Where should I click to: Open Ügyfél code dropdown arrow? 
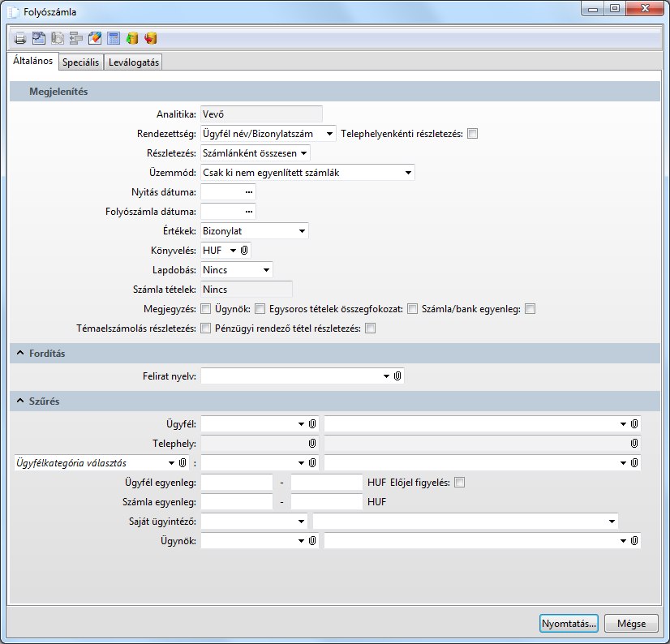301,424
